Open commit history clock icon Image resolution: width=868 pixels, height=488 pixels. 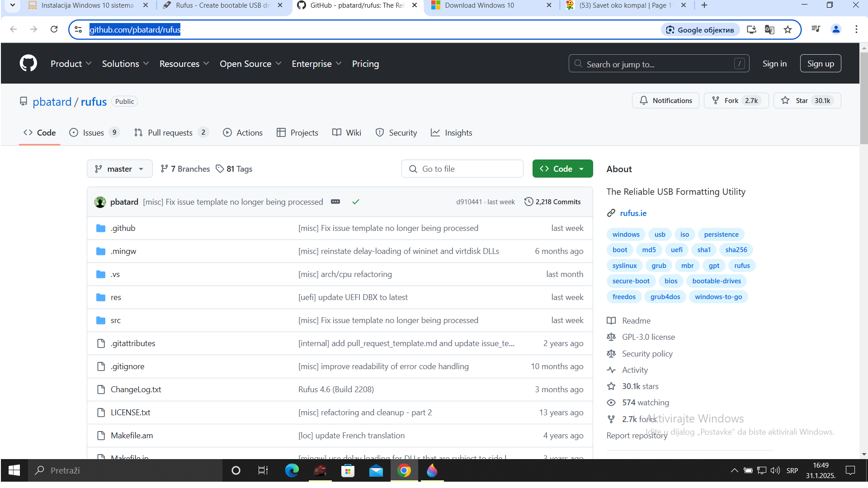(x=528, y=202)
